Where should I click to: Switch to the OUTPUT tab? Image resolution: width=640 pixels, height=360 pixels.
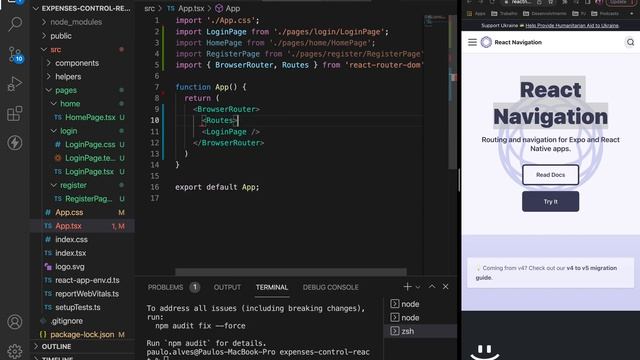(x=227, y=287)
